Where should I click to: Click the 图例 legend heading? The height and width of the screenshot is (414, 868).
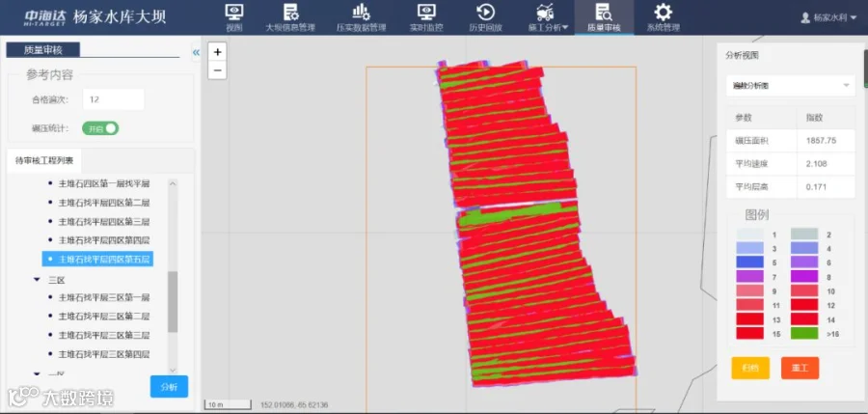[757, 215]
